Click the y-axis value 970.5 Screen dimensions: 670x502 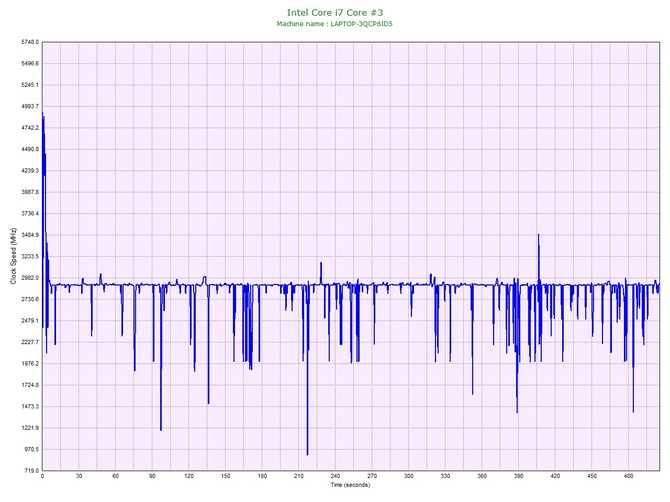(x=32, y=449)
